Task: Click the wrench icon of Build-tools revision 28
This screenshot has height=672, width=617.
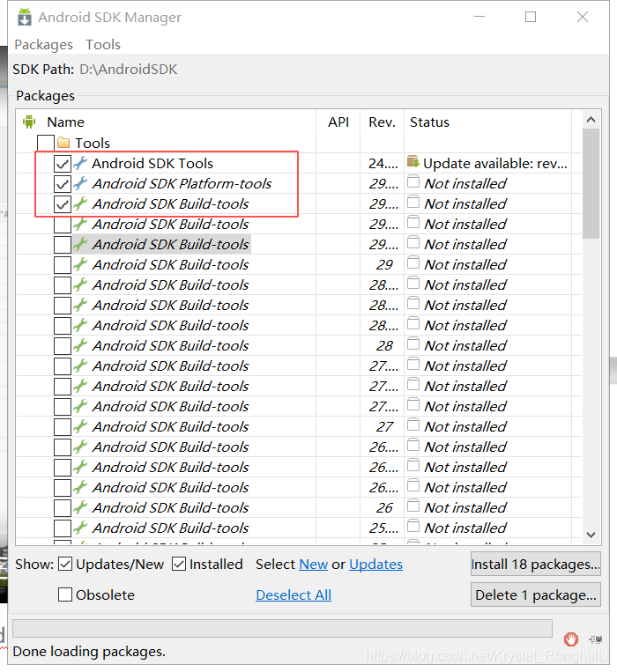Action: pos(80,345)
